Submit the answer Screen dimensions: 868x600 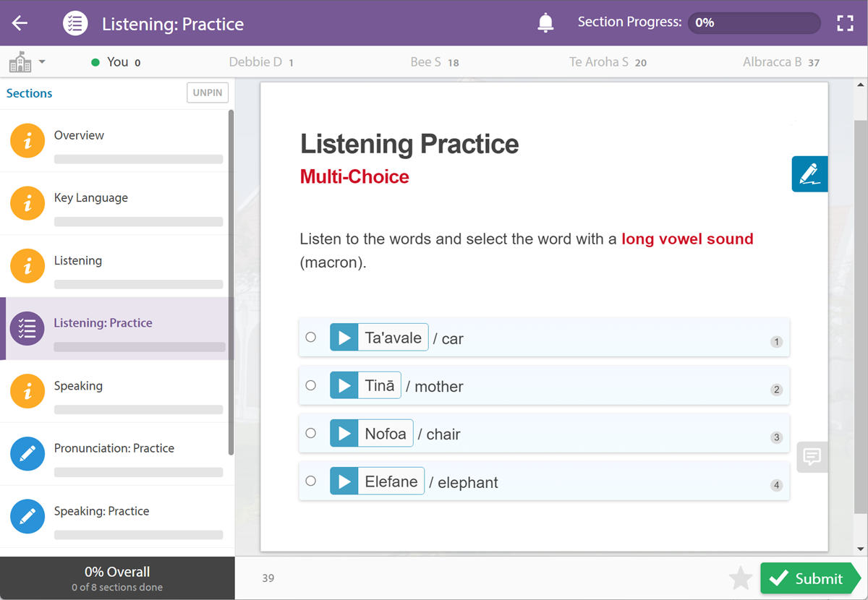[x=809, y=578]
